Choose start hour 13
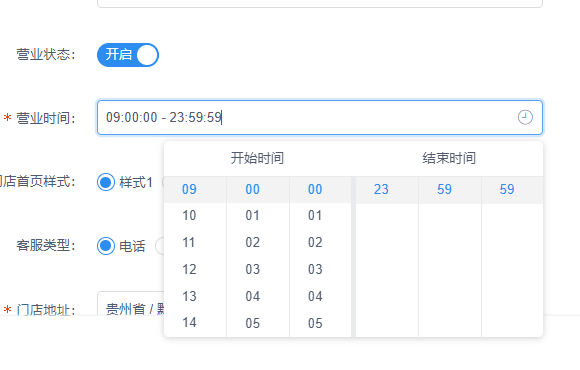This screenshot has height=370, width=580. tap(195, 296)
